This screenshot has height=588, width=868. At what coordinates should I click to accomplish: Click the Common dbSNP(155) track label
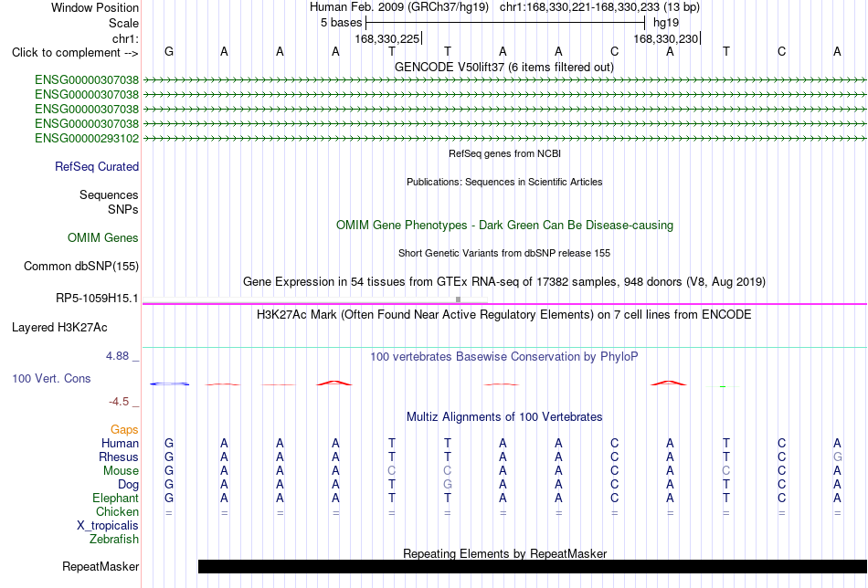coord(81,266)
